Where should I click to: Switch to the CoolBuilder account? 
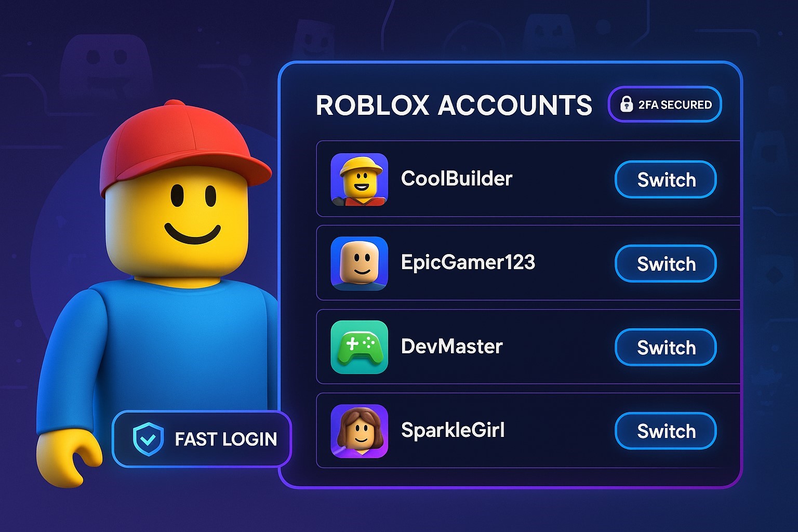(666, 180)
